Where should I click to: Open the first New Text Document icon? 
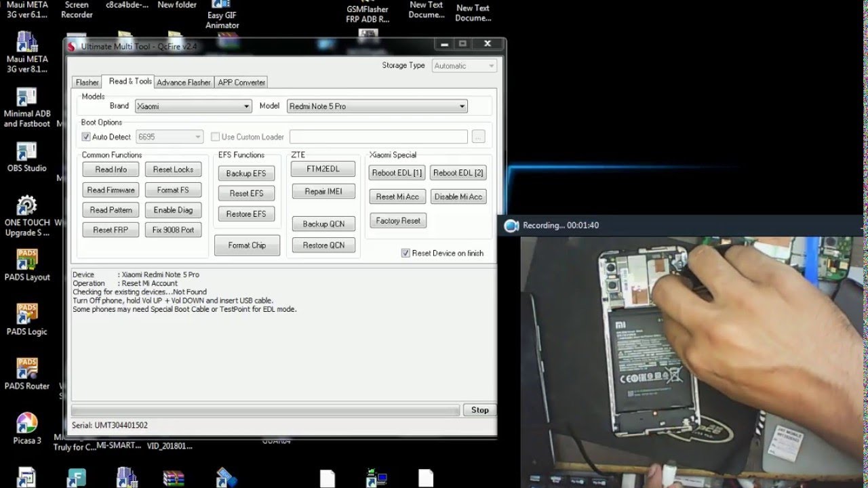tap(427, 9)
